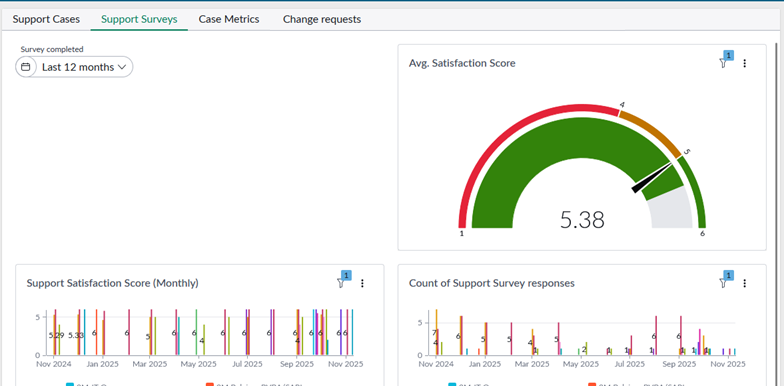Screen dimensions: 784x386
Task: Click filter icon on Support Satisfaction Score (Monthly)
Action: click(340, 284)
